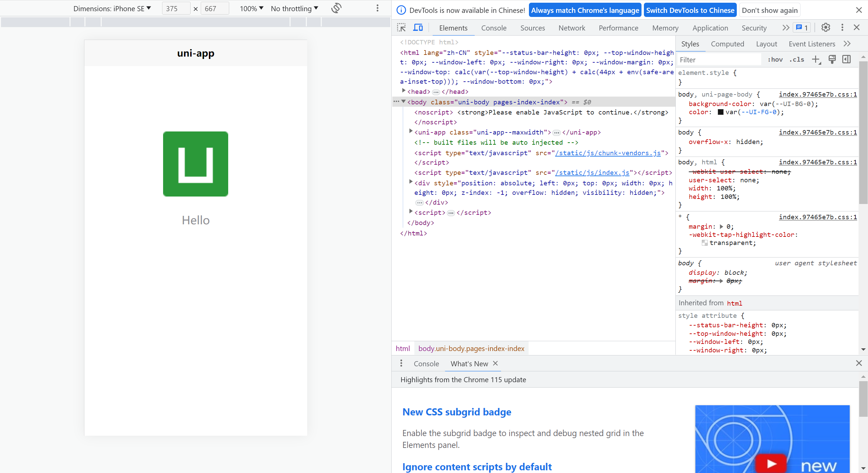Expand the hidden absolute div node
Image resolution: width=868 pixels, height=473 pixels.
(x=411, y=182)
